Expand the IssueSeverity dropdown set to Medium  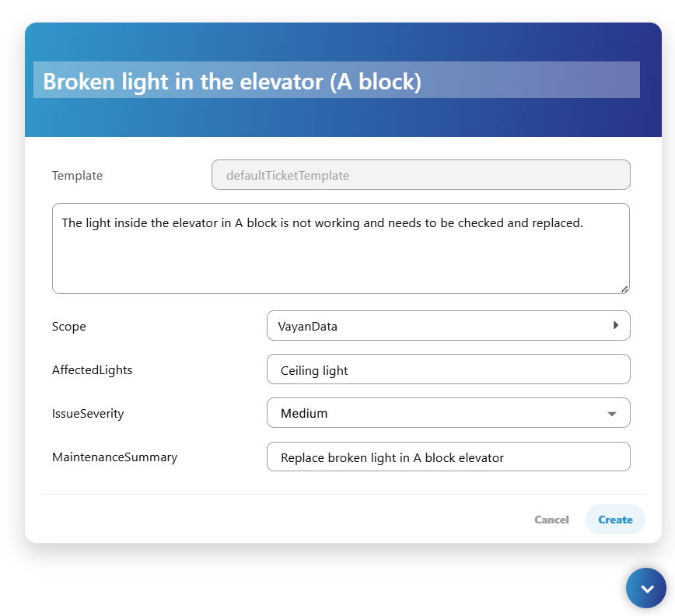click(x=448, y=413)
